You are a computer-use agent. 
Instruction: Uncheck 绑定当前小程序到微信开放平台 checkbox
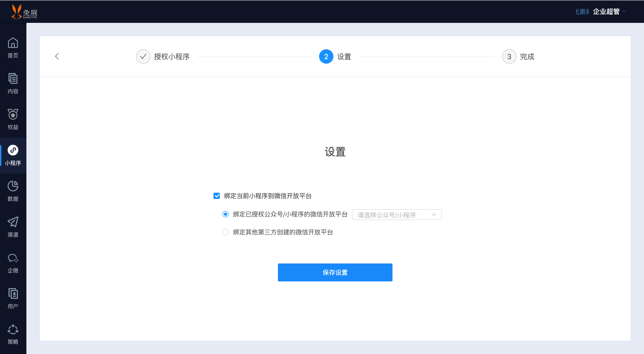coord(217,196)
